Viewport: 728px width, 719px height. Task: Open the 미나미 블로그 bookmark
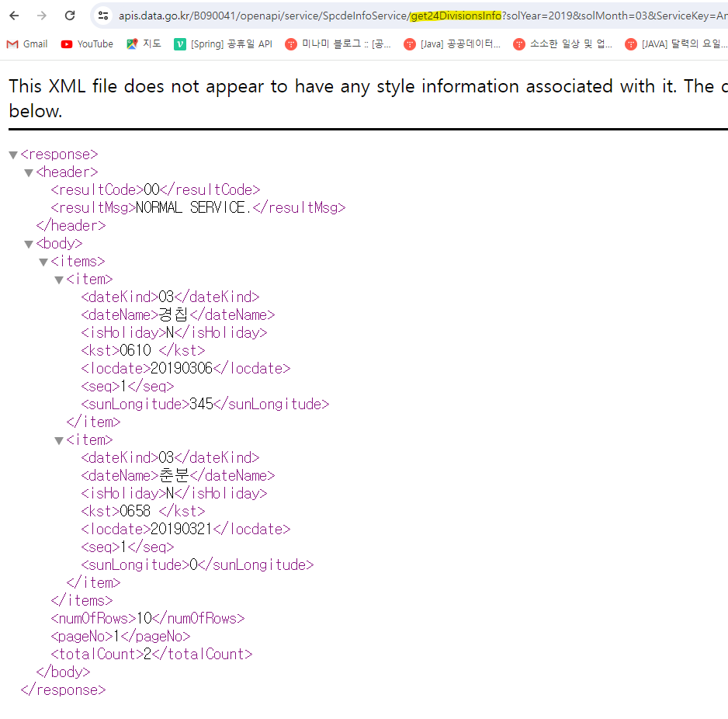pos(338,44)
